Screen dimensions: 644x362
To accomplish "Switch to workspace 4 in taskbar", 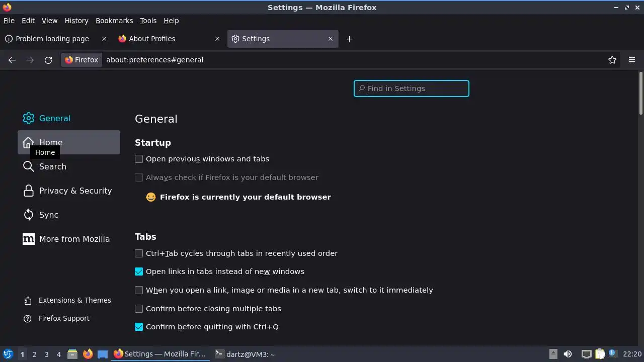I will click(x=58, y=354).
